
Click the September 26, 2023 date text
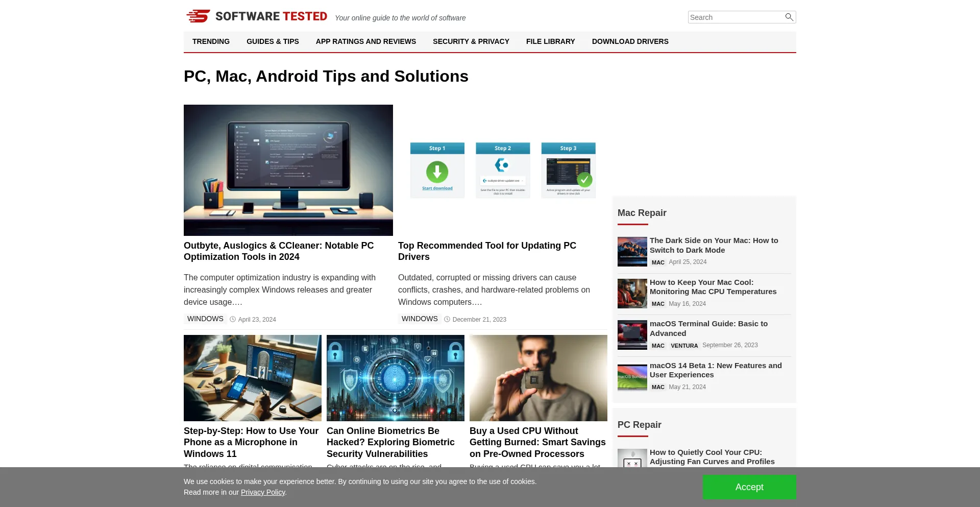click(x=730, y=345)
